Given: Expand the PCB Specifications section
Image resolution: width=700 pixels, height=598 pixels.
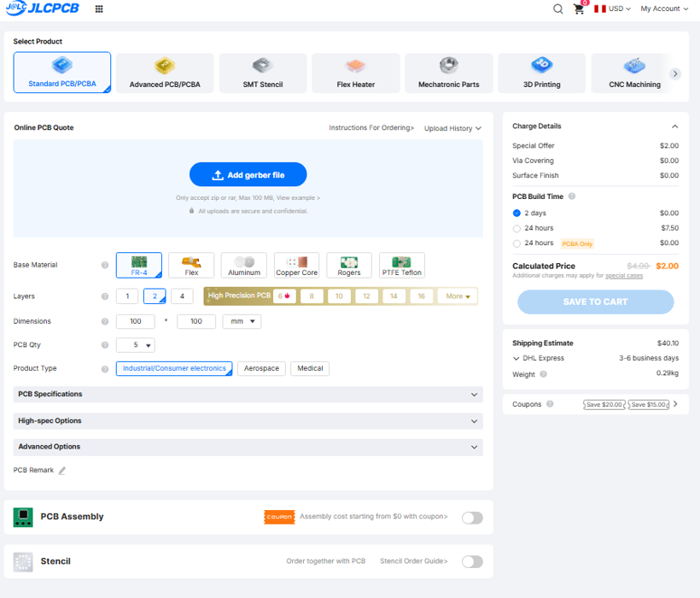Looking at the screenshot, I should point(248,395).
